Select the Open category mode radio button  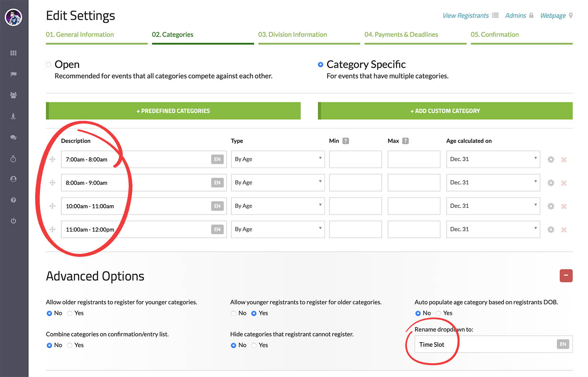(49, 65)
